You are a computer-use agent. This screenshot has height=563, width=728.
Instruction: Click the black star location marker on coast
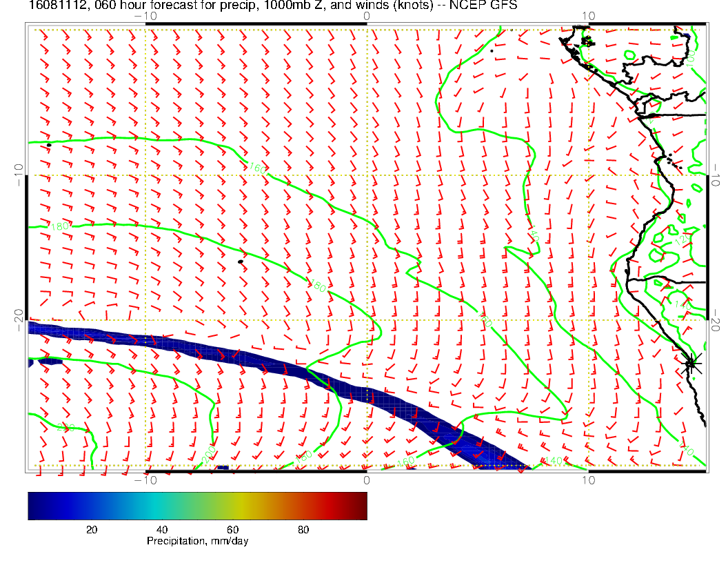click(691, 363)
